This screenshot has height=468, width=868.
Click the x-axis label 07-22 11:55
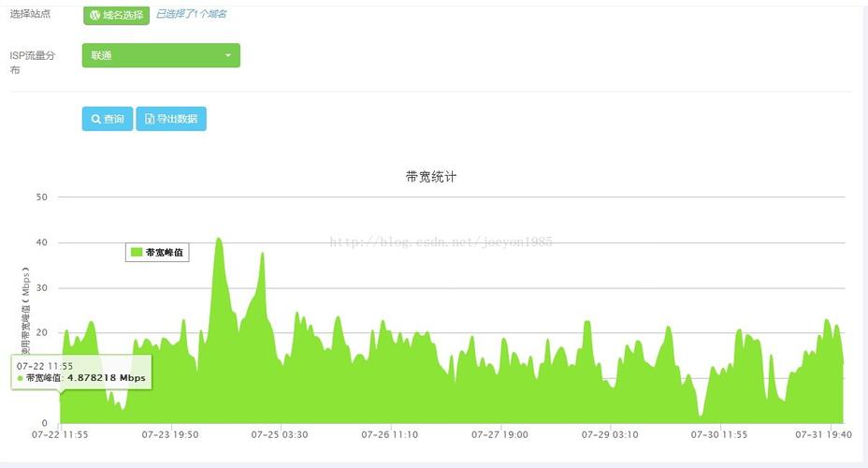click(x=60, y=434)
